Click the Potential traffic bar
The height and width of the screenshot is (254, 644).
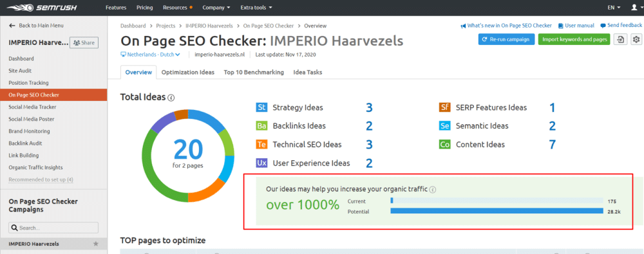click(x=497, y=211)
